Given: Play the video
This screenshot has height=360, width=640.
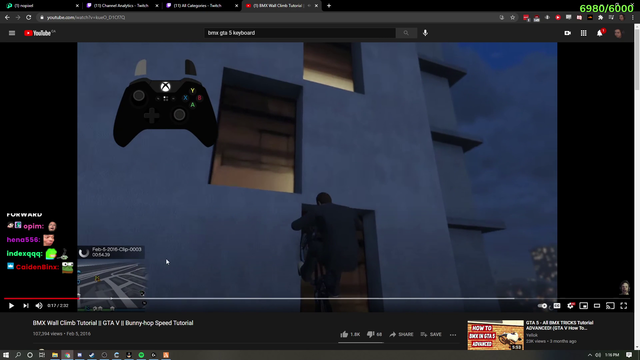Looking at the screenshot, I should tap(11, 305).
